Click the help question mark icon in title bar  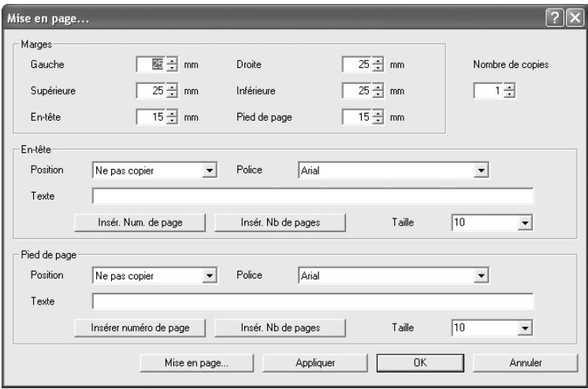(555, 17)
